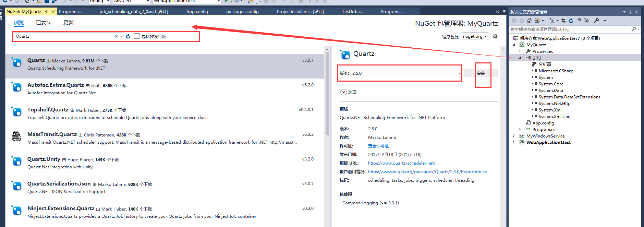644x227 pixels.
Task: Select Microsoft.CSharp reference in the tree
Action: [x=556, y=71]
